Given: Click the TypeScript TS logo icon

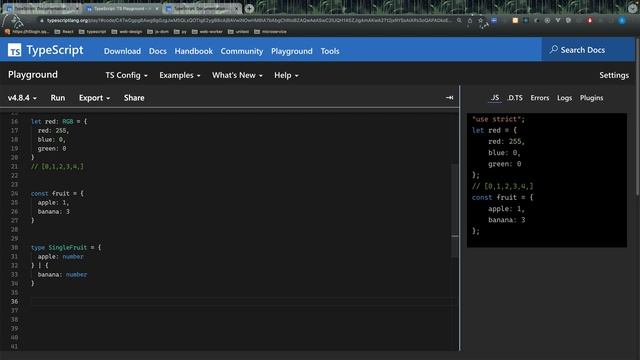Looking at the screenshot, I should coord(14,50).
